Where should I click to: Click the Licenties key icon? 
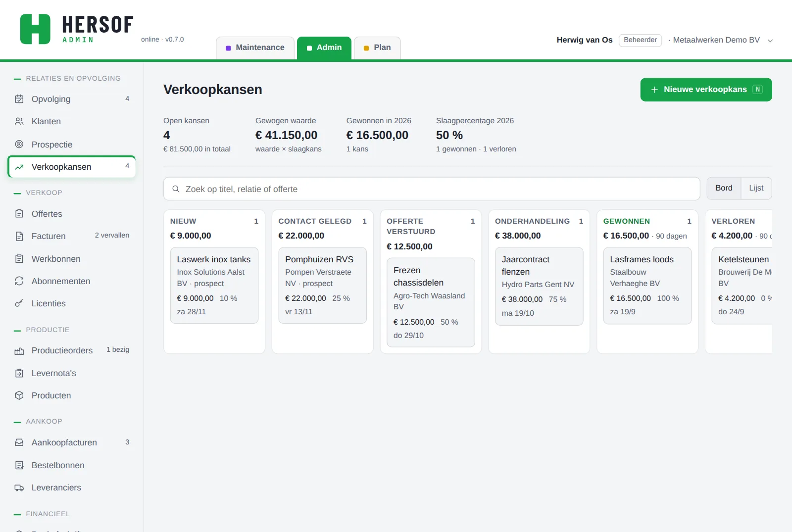coord(19,303)
